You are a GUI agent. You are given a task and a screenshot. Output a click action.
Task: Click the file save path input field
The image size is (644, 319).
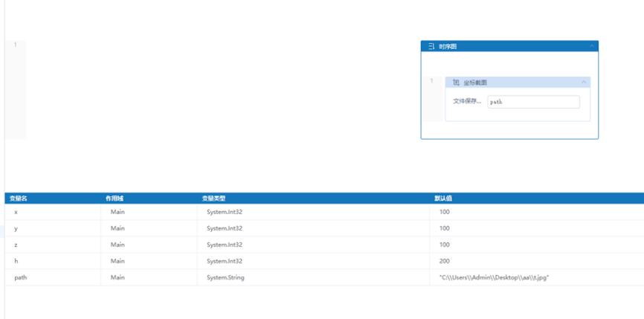tap(533, 102)
